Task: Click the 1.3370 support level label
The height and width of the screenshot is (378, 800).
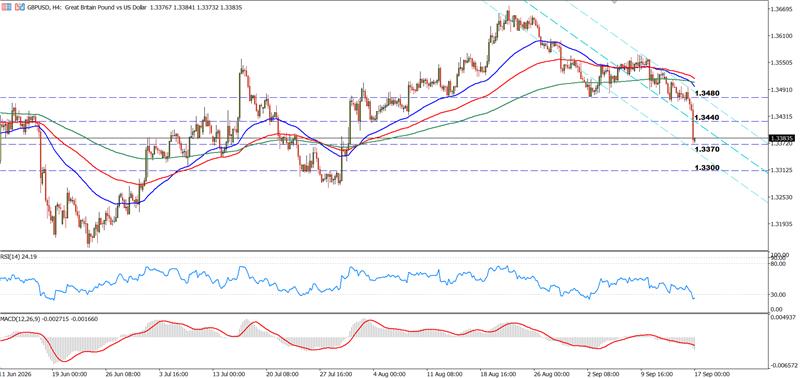Action: click(707, 149)
